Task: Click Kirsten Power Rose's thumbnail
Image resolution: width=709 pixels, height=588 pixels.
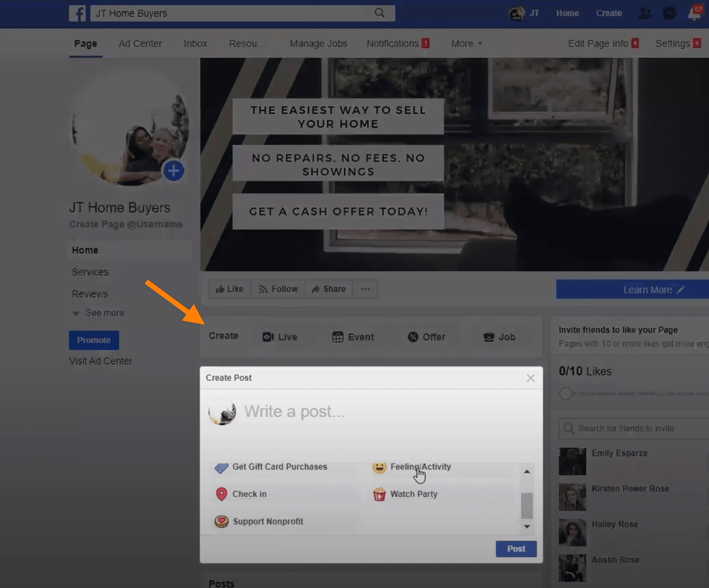Action: point(573,497)
